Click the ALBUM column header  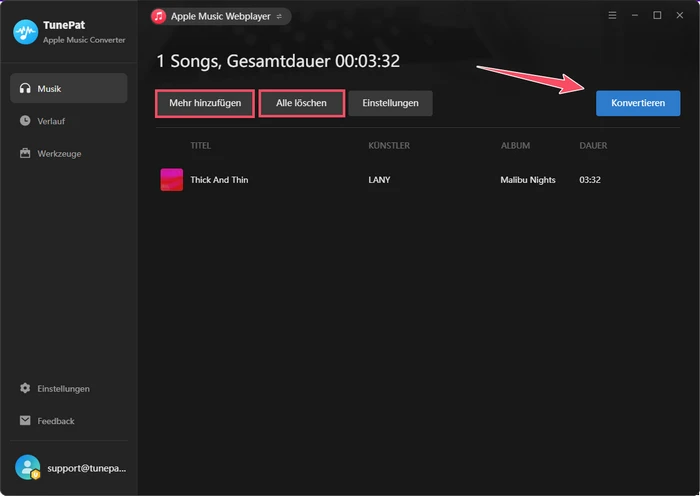tap(515, 146)
